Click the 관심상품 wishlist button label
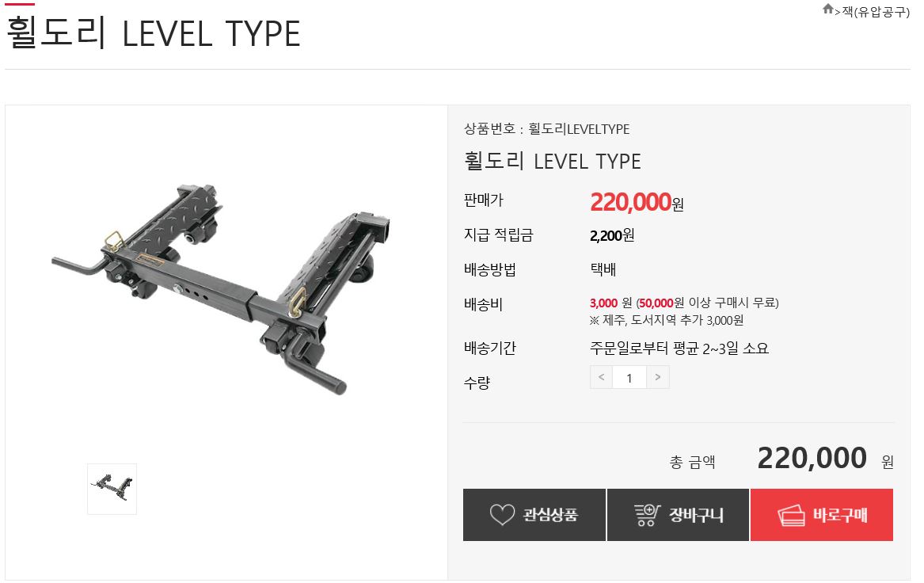The image size is (924, 583). 549,515
